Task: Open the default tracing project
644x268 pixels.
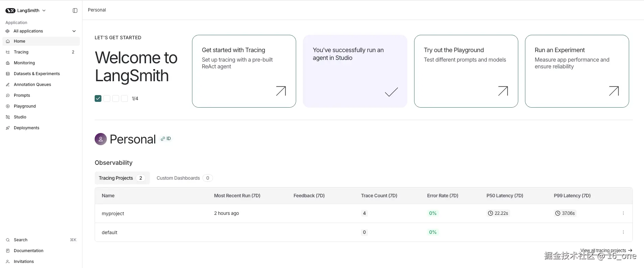Action: point(110,232)
